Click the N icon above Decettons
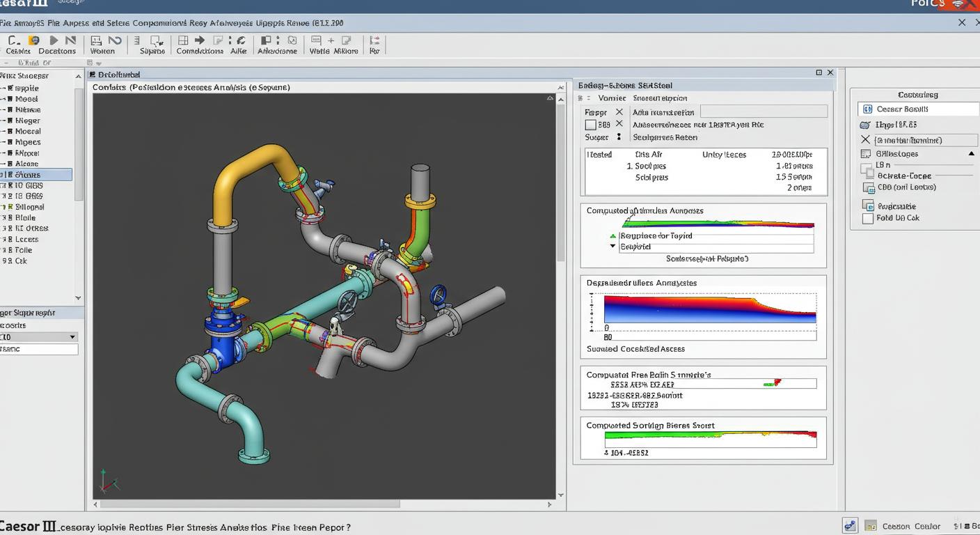Image resolution: width=980 pixels, height=535 pixels. click(x=70, y=40)
